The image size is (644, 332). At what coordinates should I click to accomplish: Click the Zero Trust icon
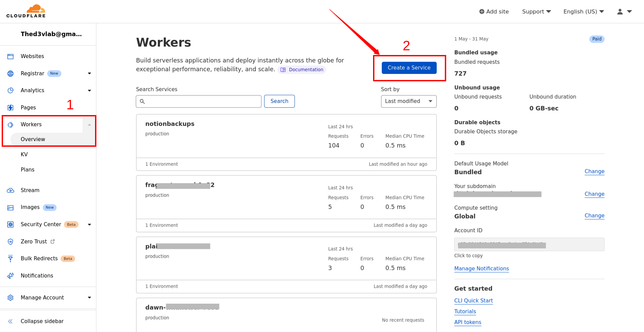pyautogui.click(x=10, y=242)
